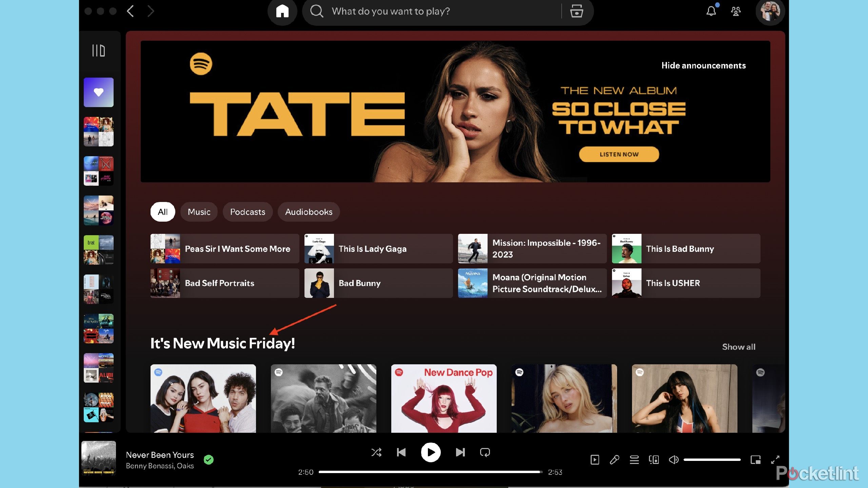Click the Hide announcements button
The height and width of the screenshot is (488, 868).
tap(704, 65)
